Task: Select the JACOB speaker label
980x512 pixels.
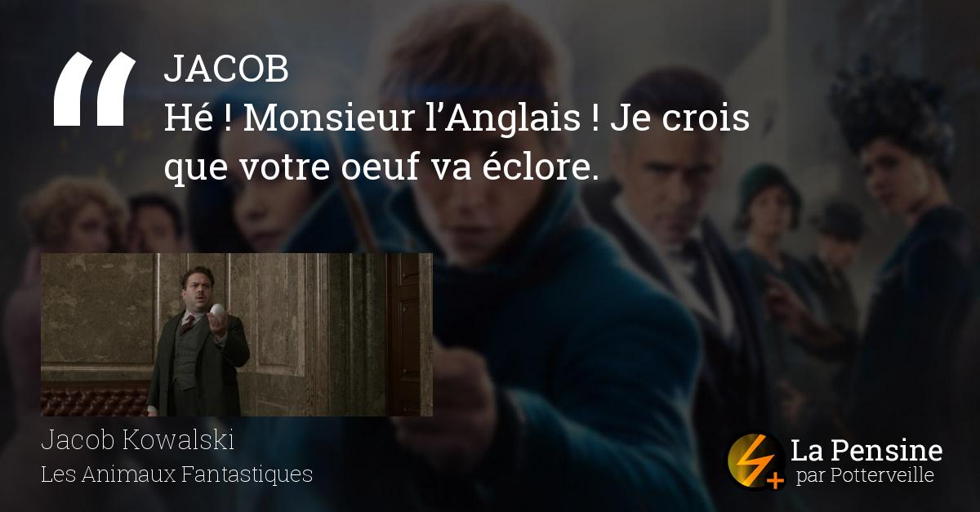Action: (226, 71)
